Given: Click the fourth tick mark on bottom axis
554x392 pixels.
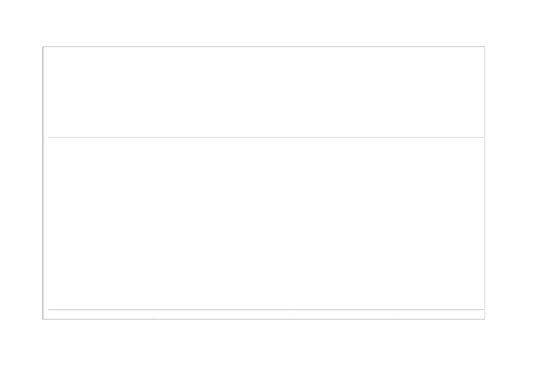Looking at the screenshot, I should click(x=394, y=319).
